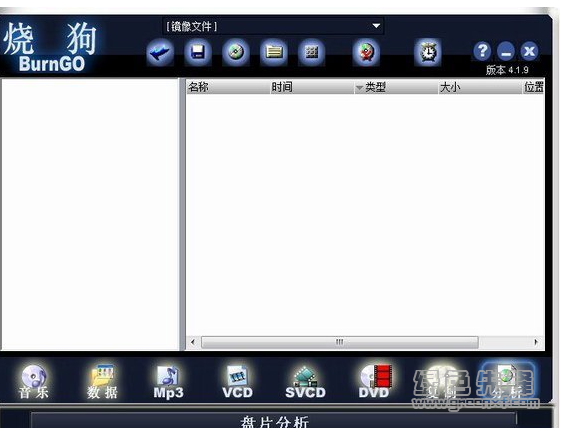Open the 镜像文件 dropdown arrow
The height and width of the screenshot is (428, 561).
point(376,26)
